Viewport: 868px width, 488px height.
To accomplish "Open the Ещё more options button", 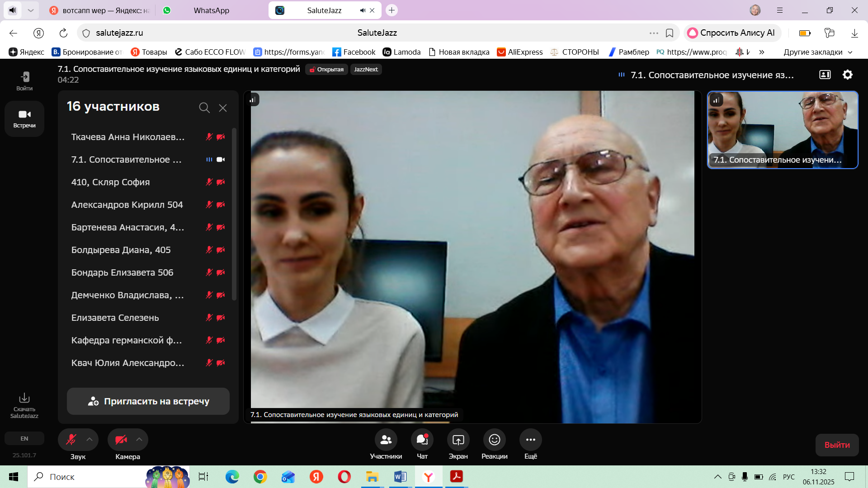I will (530, 440).
